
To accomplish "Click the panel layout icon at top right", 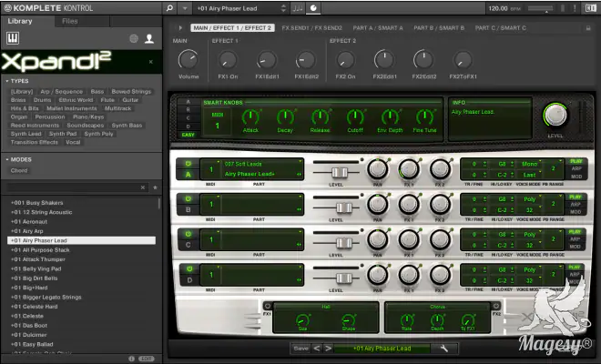I will 590,8.
